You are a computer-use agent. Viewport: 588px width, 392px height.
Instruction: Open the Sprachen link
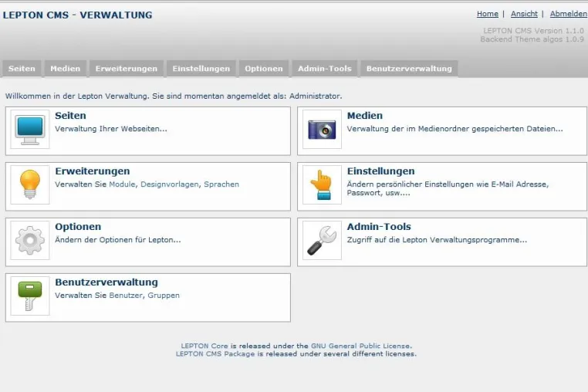pyautogui.click(x=221, y=184)
